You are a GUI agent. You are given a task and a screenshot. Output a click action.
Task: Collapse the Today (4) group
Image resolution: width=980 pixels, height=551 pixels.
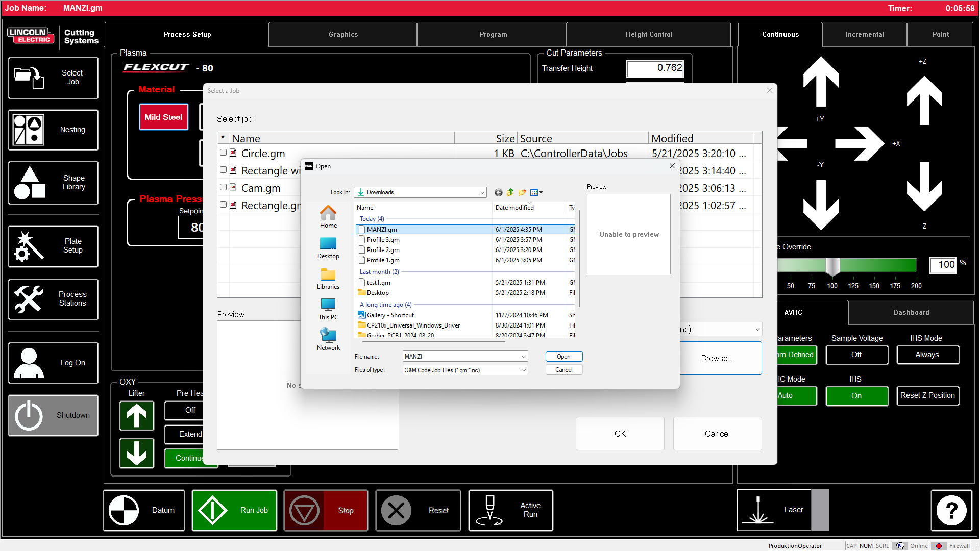(x=372, y=219)
